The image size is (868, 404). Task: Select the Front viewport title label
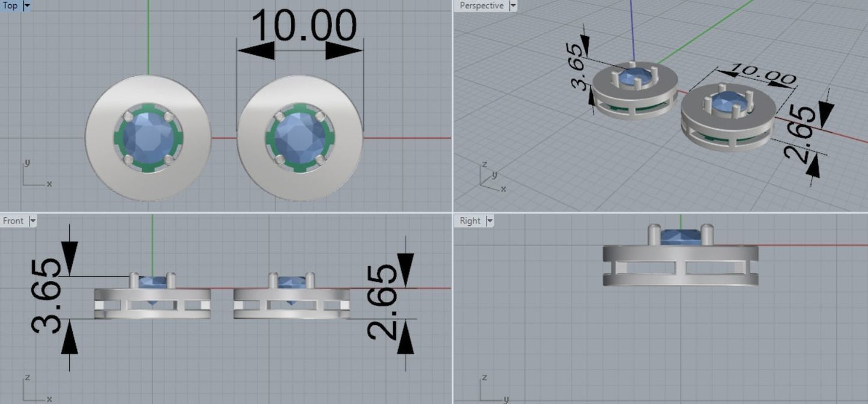coord(13,221)
